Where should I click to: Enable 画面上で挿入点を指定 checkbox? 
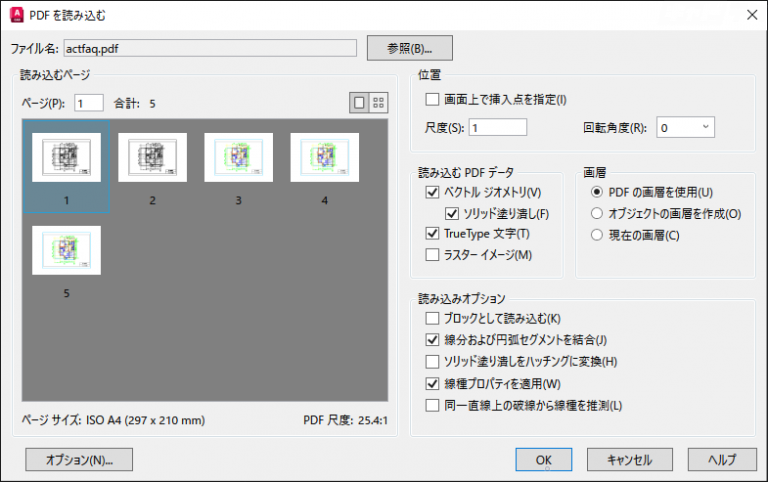pos(432,99)
